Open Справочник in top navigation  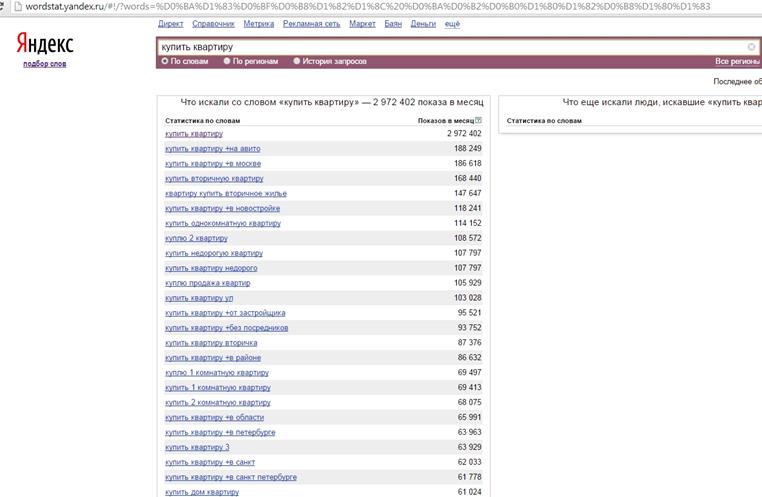pyautogui.click(x=213, y=24)
